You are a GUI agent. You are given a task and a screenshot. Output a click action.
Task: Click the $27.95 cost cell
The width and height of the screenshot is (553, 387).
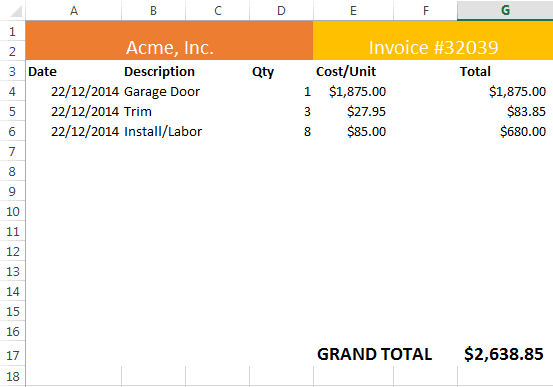353,111
